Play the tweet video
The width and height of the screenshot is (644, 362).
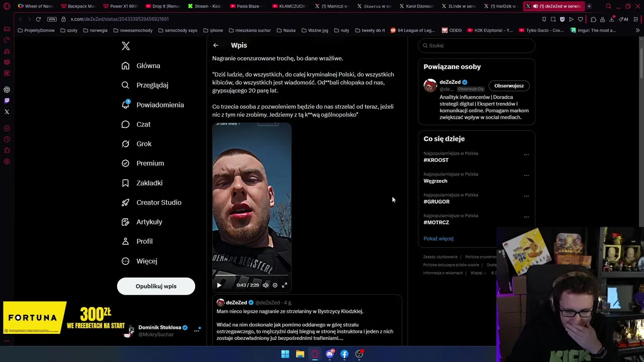click(x=219, y=285)
